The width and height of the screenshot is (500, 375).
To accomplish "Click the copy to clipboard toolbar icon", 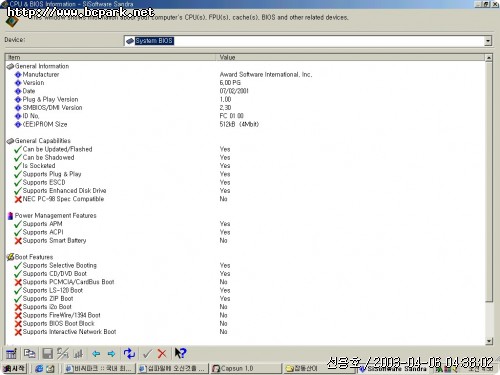I will coord(29,353).
